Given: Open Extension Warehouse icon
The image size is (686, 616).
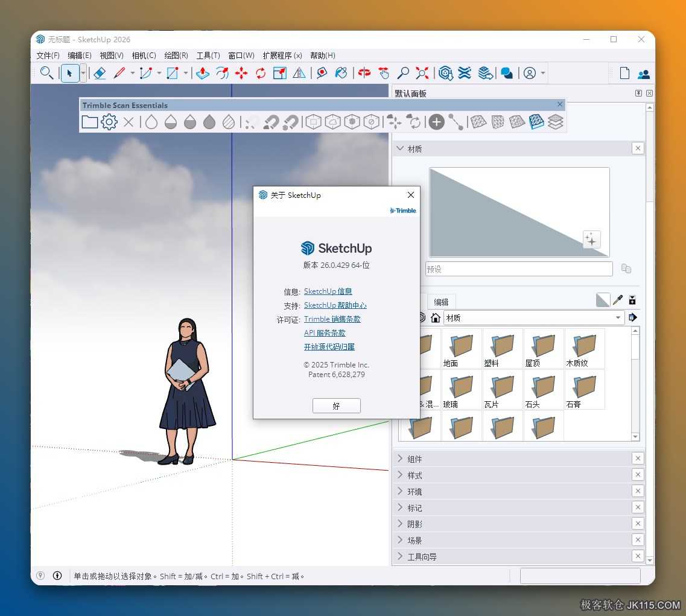Looking at the screenshot, I should coord(465,73).
